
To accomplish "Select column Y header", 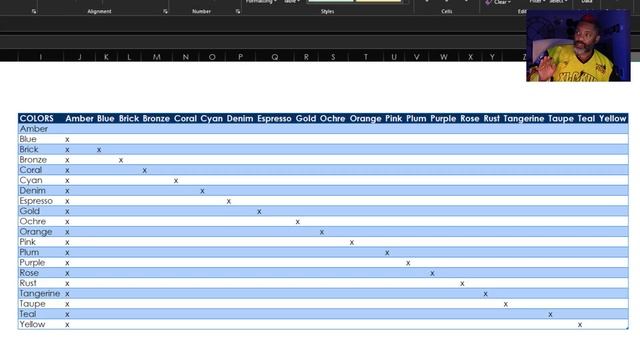I will [492, 57].
